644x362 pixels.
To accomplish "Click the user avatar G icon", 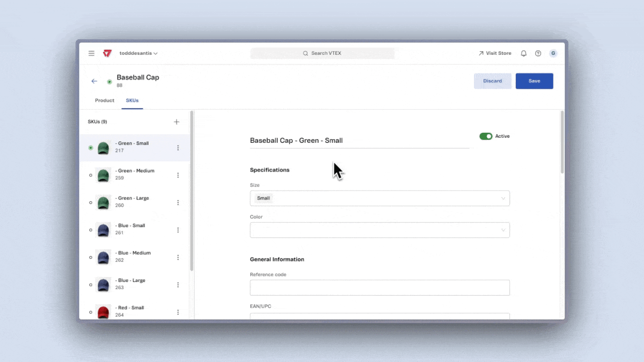I will (553, 53).
